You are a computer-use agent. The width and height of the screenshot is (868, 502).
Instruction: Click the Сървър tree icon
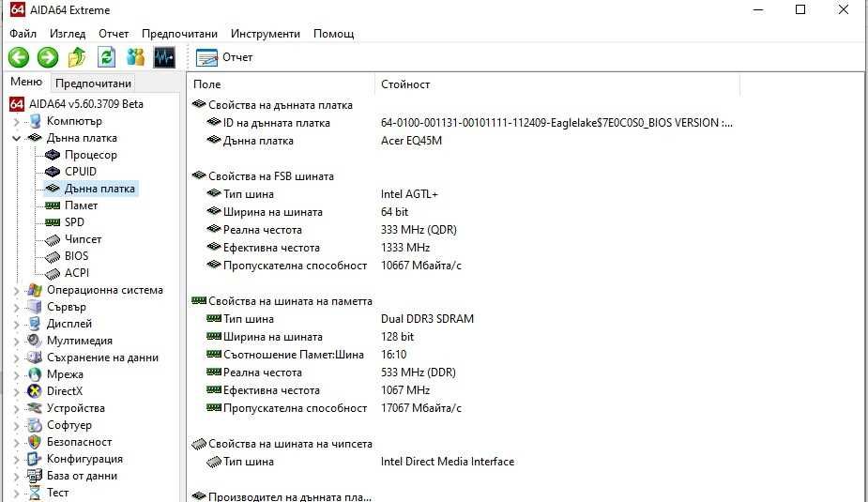(x=35, y=307)
